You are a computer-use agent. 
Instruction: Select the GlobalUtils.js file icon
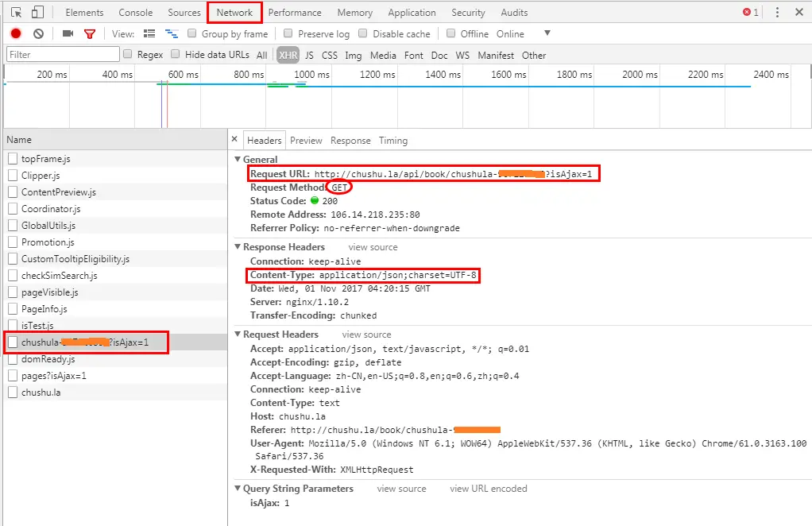13,225
